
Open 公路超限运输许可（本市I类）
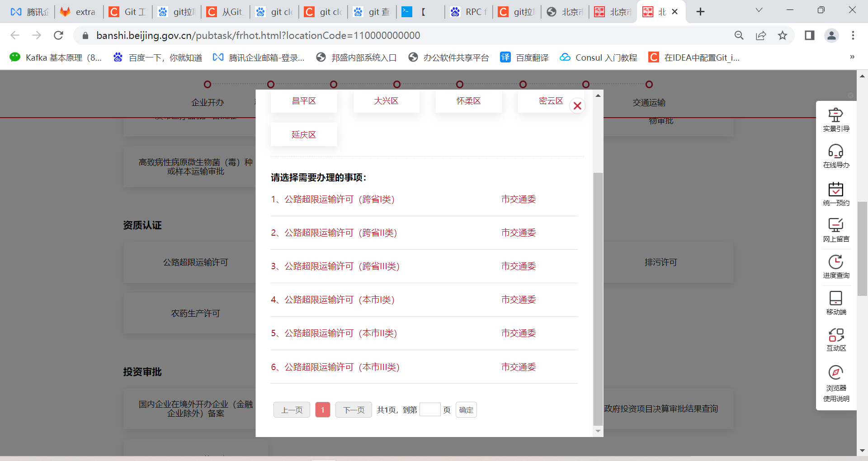[x=333, y=300]
